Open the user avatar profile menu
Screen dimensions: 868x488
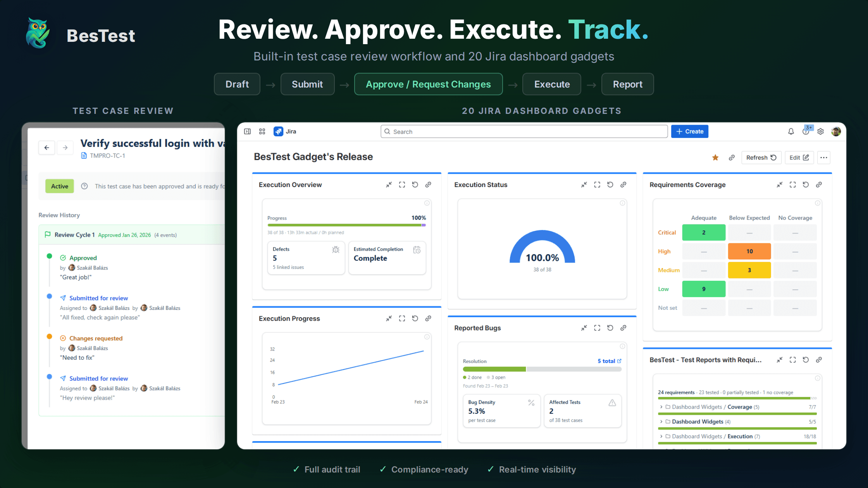coord(836,131)
